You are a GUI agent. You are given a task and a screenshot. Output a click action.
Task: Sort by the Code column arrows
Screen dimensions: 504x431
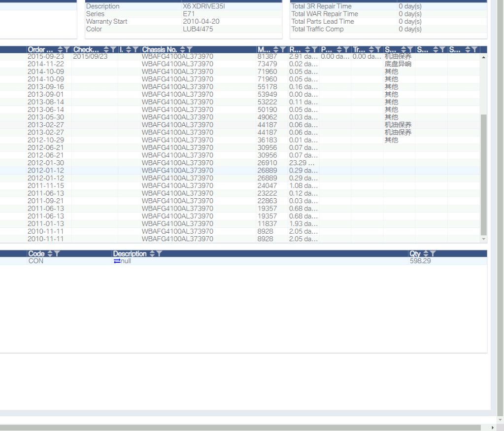50,253
